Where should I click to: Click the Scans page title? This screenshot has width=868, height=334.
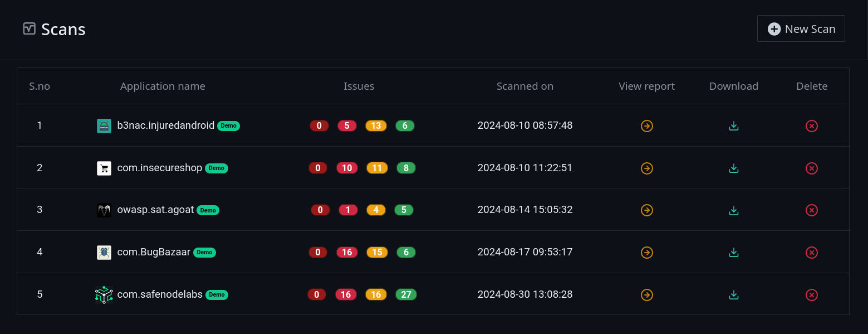[63, 29]
